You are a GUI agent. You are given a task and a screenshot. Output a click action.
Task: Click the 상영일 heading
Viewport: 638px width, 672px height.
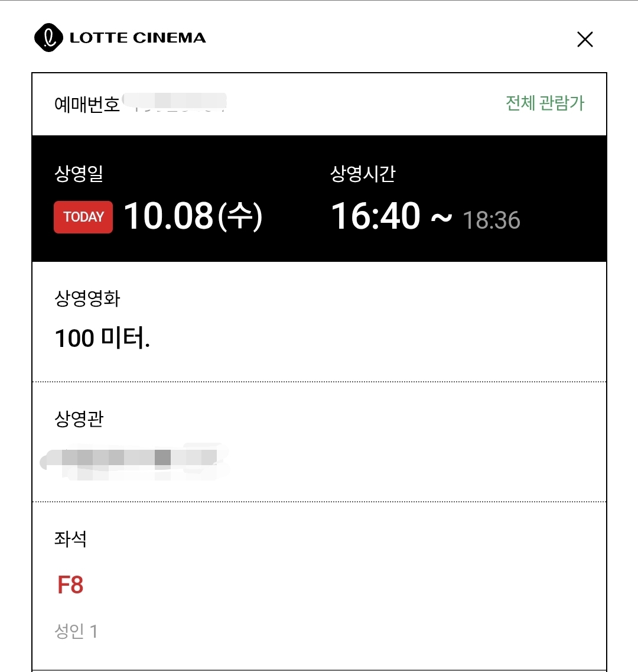[x=79, y=174]
